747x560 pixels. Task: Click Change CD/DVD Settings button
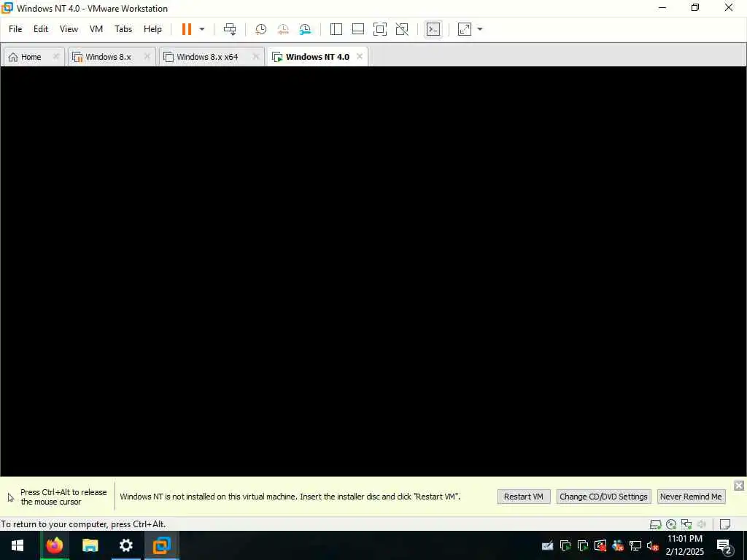603,497
